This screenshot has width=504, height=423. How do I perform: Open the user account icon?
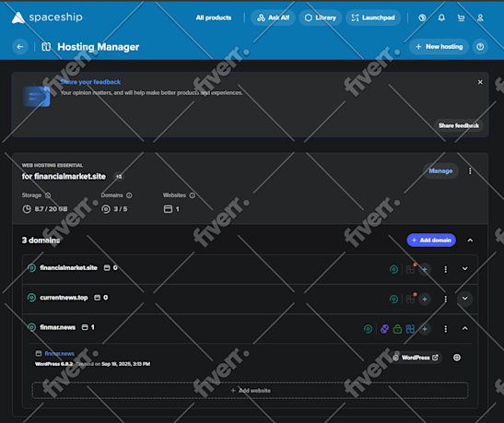[480, 18]
